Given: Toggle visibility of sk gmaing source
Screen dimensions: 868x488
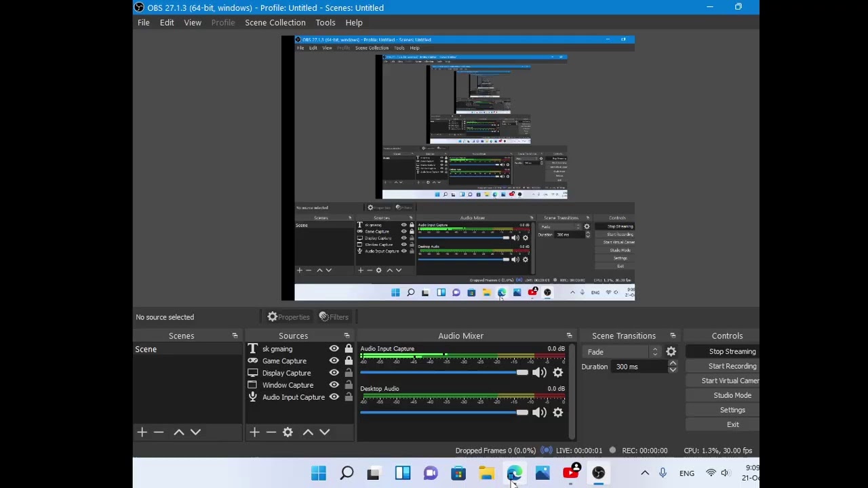Looking at the screenshot, I should 334,349.
